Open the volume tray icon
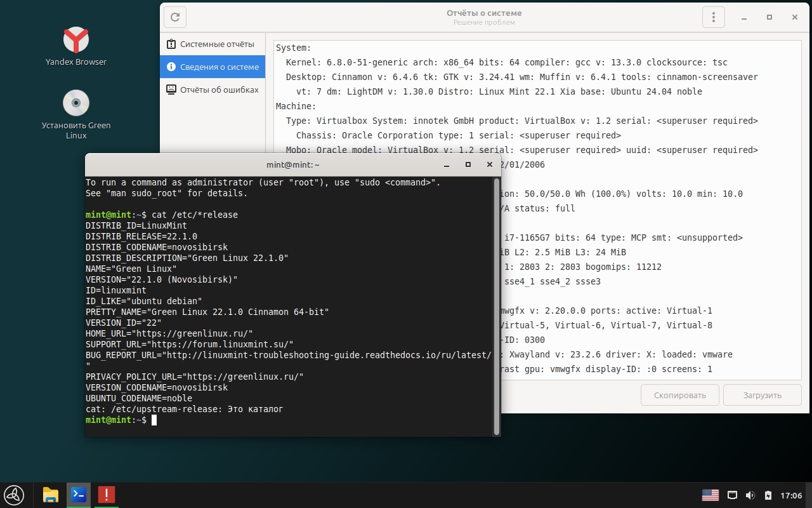Image resolution: width=812 pixels, height=508 pixels. pos(750,495)
